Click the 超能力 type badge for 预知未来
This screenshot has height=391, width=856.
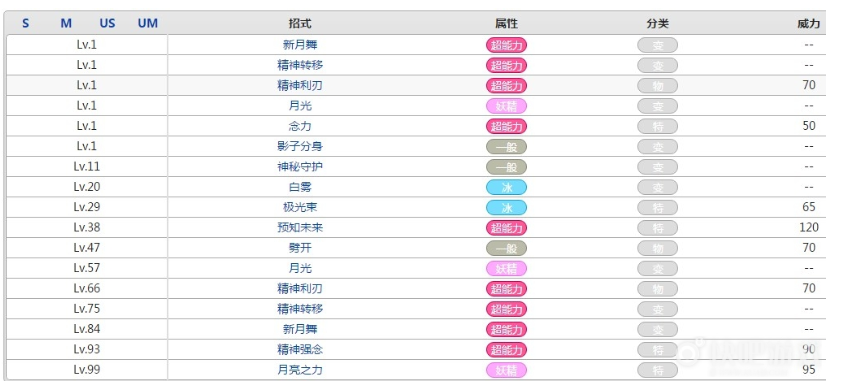[506, 228]
